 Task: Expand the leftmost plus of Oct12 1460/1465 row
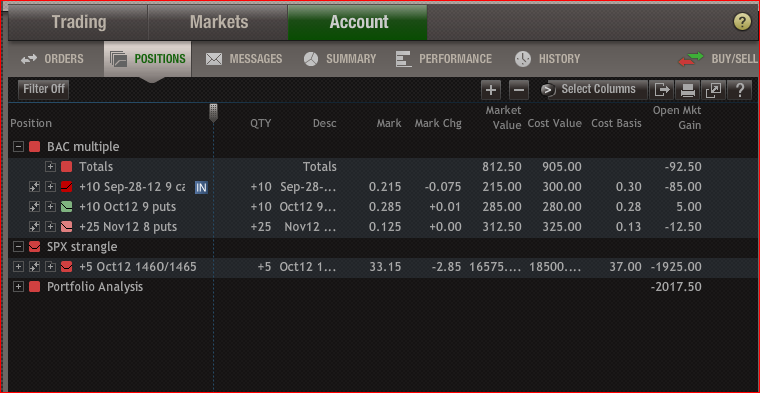tap(18, 267)
